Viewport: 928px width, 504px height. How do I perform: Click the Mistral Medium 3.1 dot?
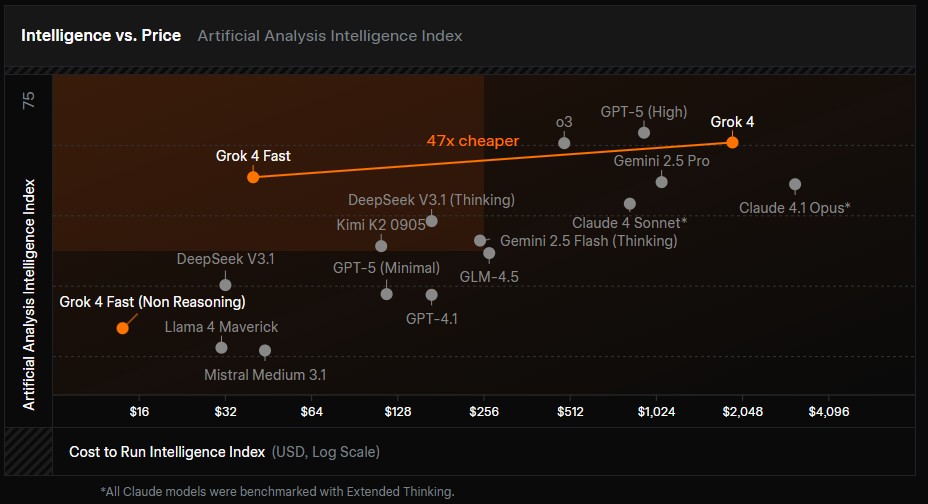(x=265, y=351)
